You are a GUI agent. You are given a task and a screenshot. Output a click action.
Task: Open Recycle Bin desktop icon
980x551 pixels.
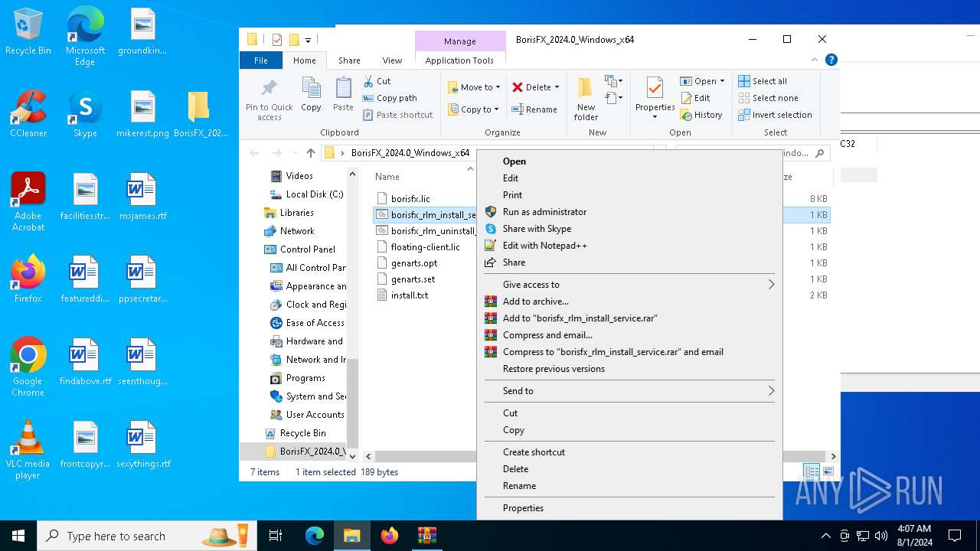[28, 32]
